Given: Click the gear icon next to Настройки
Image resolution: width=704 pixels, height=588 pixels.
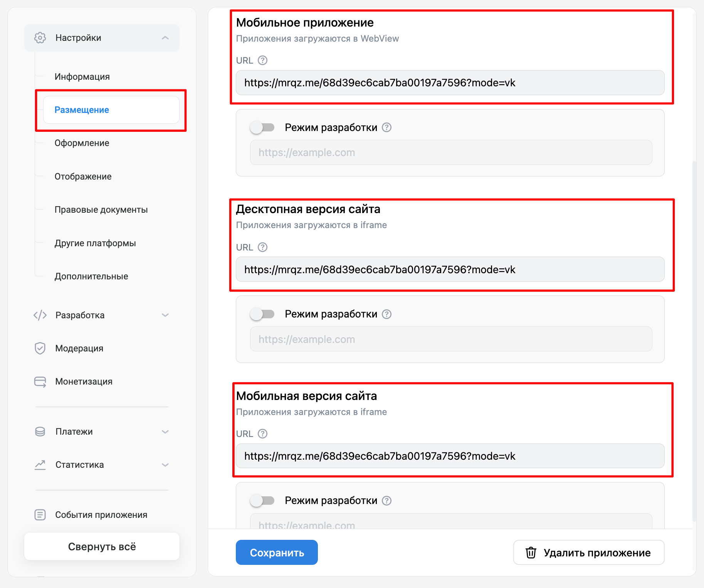Looking at the screenshot, I should pos(40,38).
